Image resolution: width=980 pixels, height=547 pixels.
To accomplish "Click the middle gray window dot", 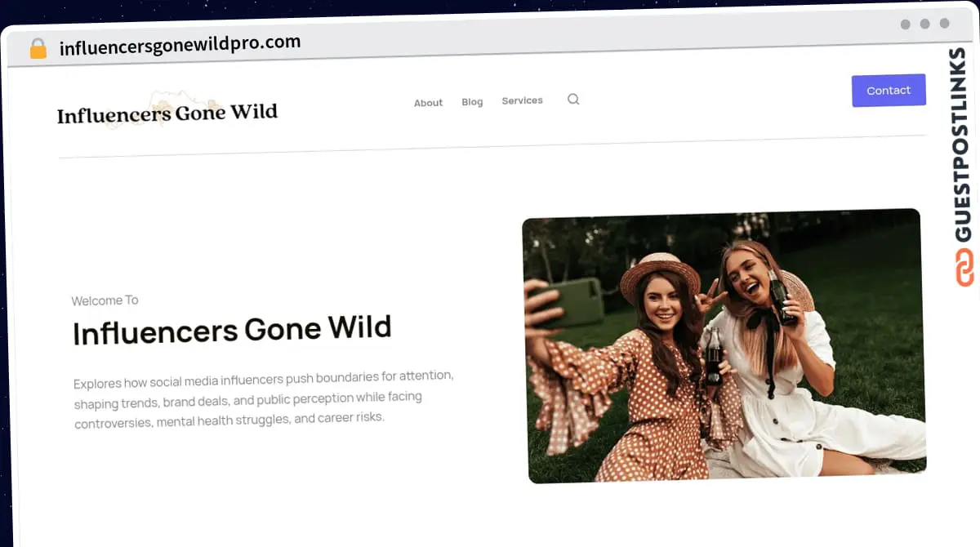I will tap(925, 24).
